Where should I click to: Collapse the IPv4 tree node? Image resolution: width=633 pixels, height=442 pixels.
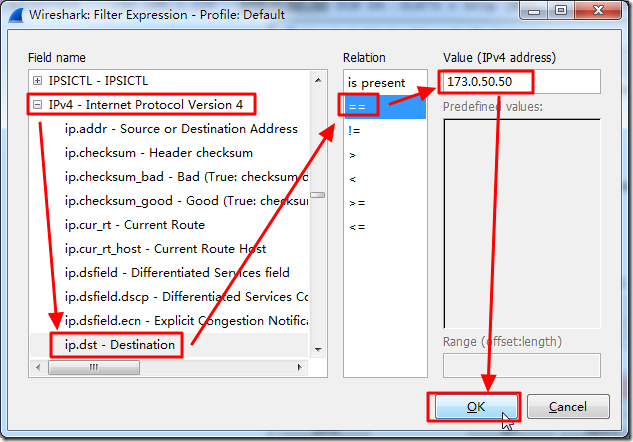(x=38, y=105)
